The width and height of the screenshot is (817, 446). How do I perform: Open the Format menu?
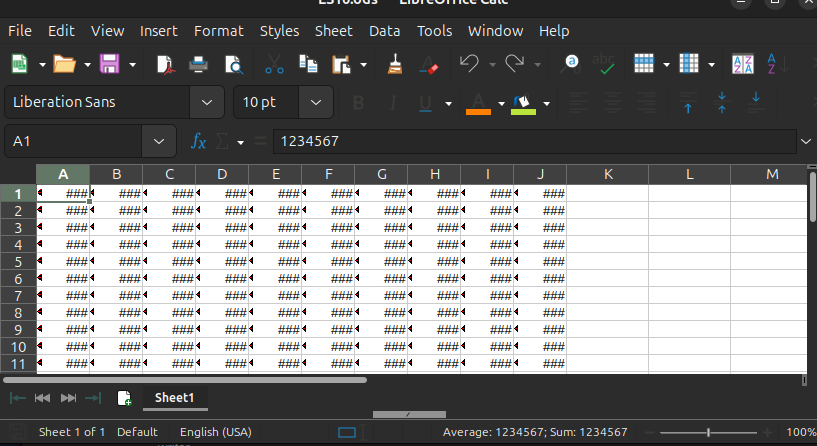pos(218,31)
